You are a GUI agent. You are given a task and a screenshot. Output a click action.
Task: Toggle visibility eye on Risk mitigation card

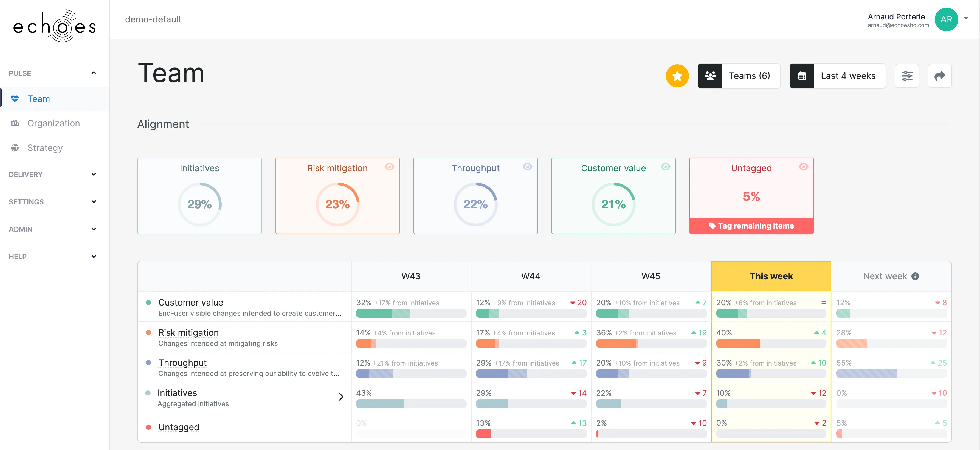389,166
